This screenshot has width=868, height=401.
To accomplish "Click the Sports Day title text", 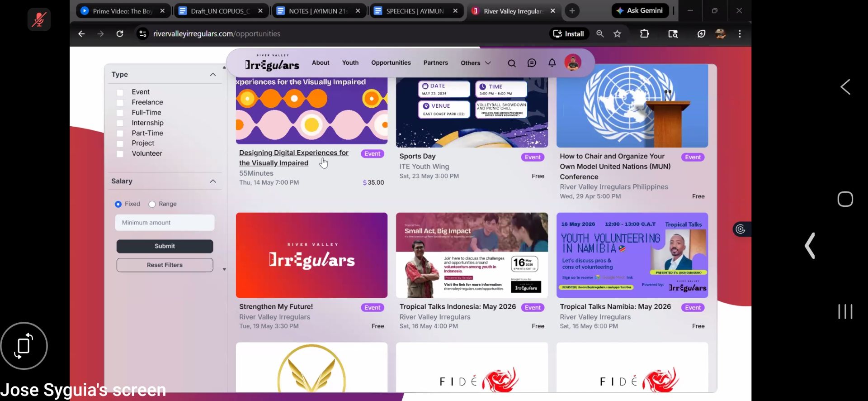I will 417,157.
